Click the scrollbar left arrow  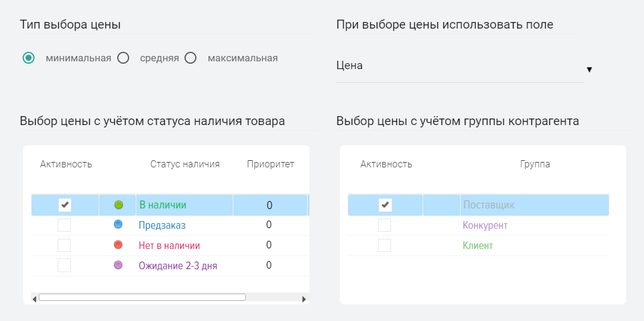35,298
